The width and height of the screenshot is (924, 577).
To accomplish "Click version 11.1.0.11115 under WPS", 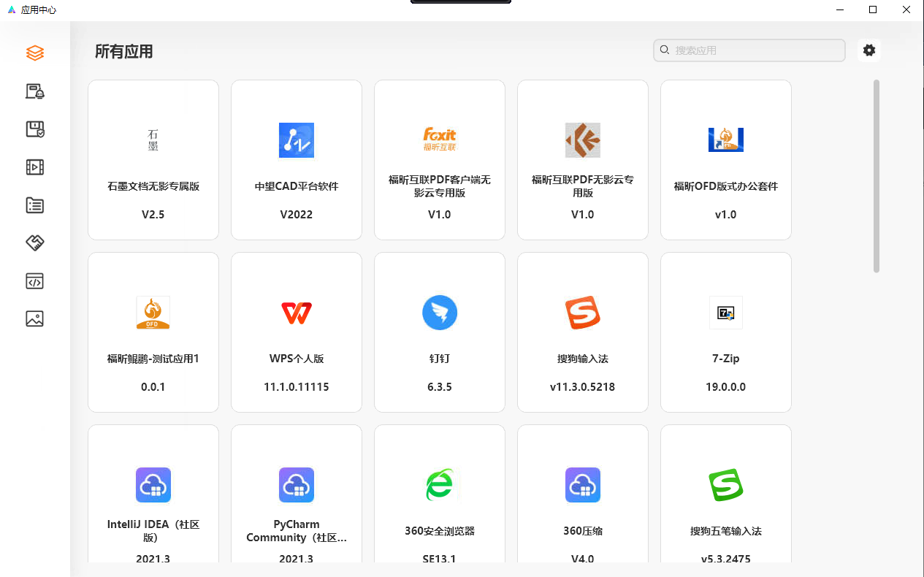I will (x=297, y=387).
